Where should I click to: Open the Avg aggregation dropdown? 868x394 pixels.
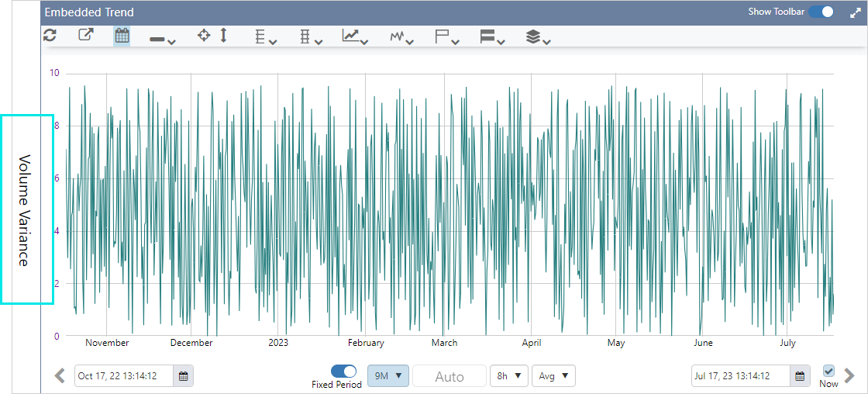pos(553,376)
